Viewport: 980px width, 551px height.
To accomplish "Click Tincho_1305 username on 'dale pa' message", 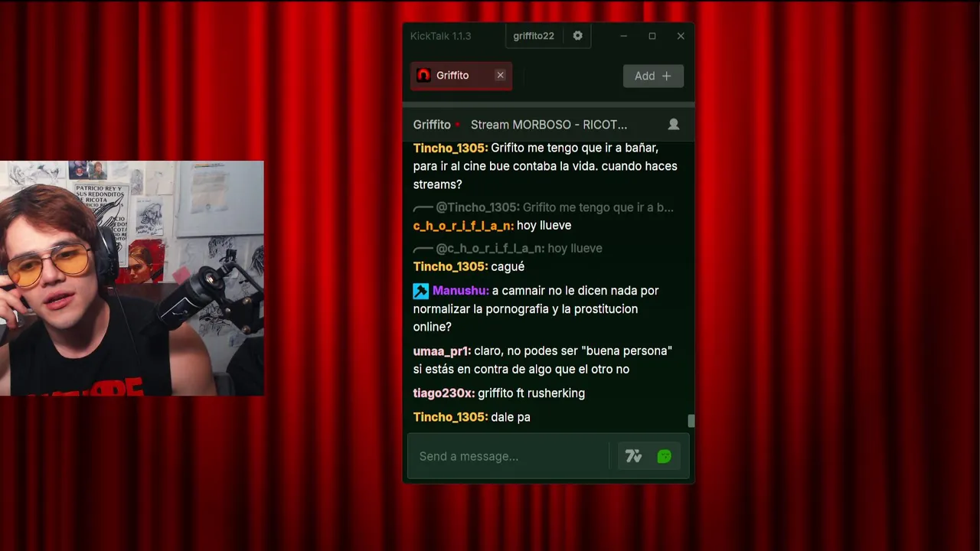I will point(450,417).
